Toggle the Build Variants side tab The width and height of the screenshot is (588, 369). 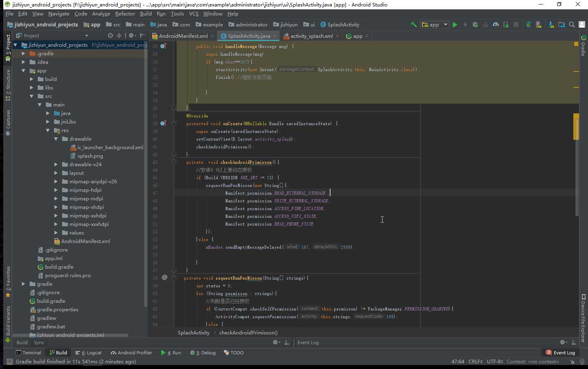click(x=8, y=324)
